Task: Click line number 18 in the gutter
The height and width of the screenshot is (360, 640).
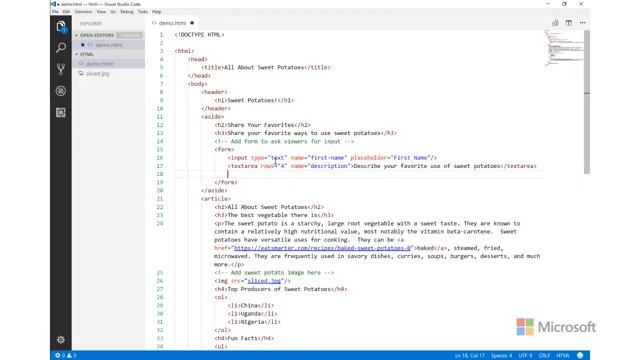Action: tap(160, 174)
